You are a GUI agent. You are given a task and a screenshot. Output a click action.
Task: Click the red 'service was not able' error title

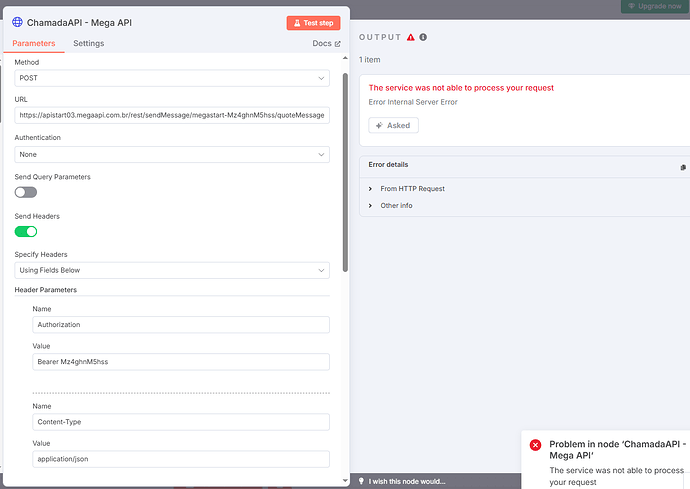coord(461,88)
